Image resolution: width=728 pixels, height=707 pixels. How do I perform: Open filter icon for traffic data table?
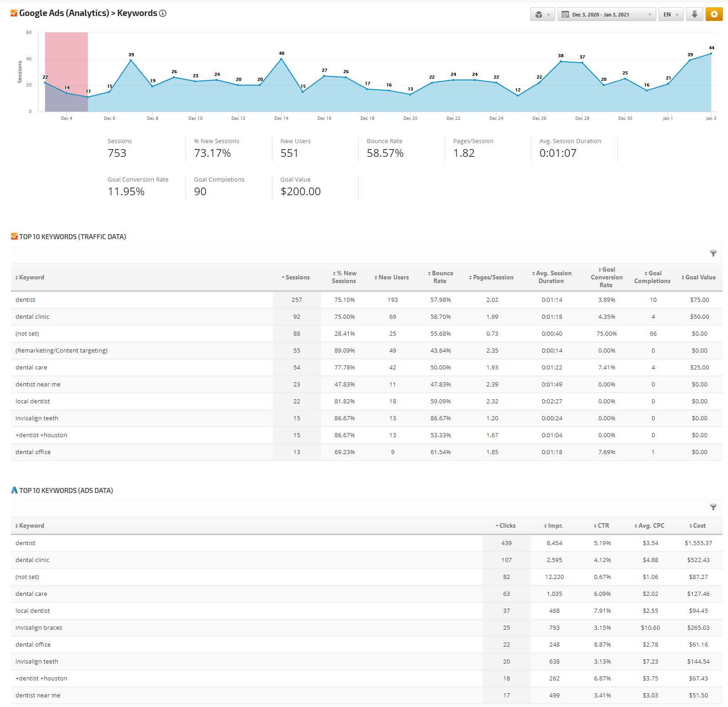713,253
